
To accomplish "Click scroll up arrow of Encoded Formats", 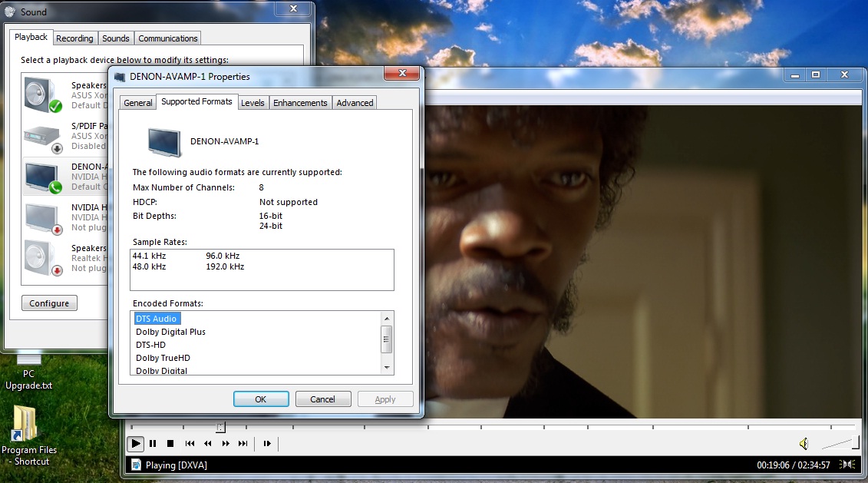I will coord(387,318).
